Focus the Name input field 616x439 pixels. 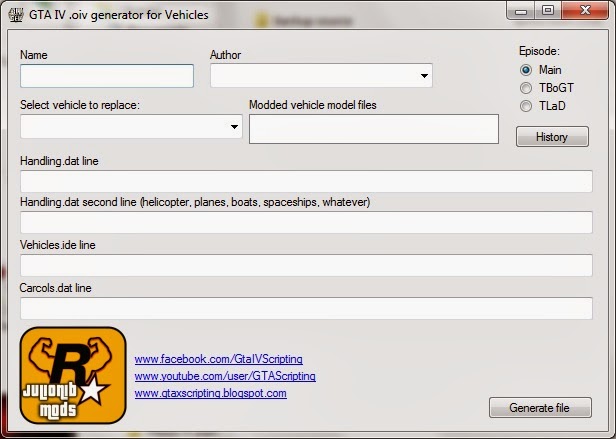pyautogui.click(x=107, y=76)
